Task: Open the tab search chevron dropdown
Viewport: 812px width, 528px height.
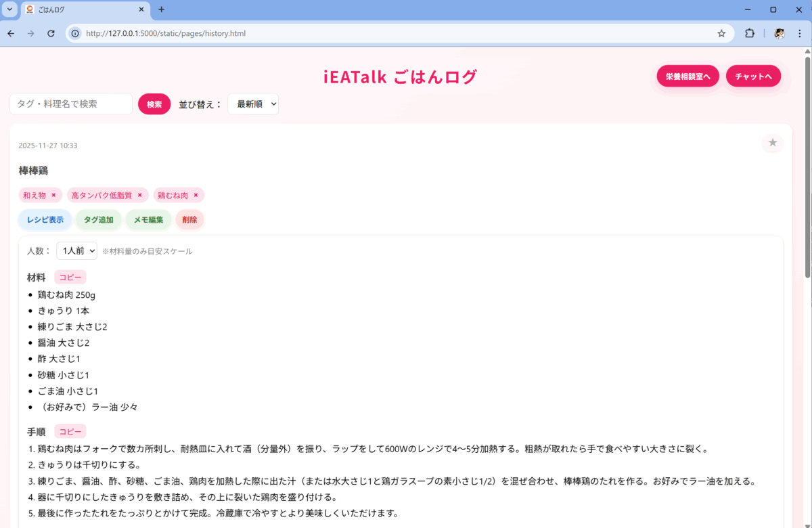Action: [x=9, y=9]
